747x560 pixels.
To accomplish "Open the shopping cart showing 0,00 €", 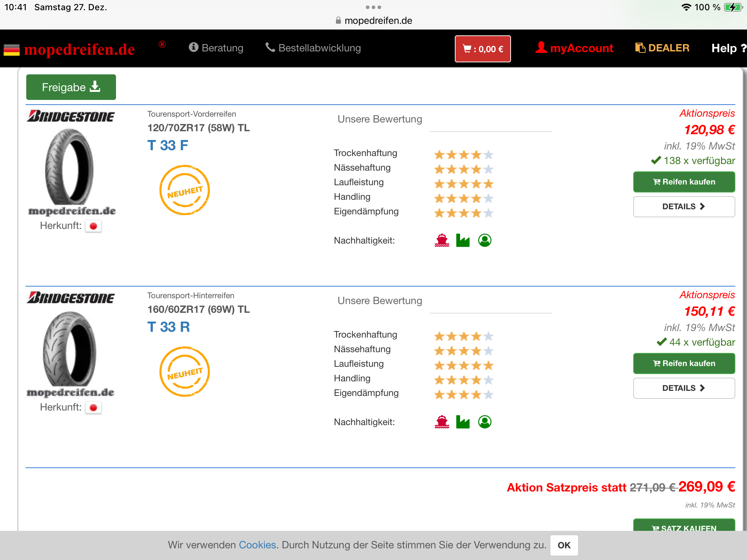I will (x=483, y=49).
